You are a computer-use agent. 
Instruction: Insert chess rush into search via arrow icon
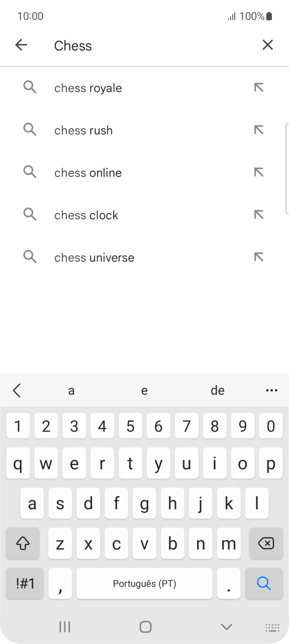coord(259,130)
